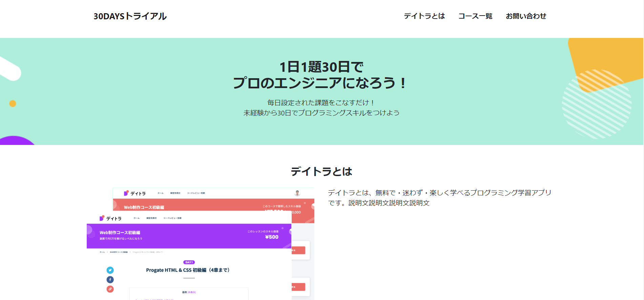Viewport: 644px width, 300px height.
Task: Click the purple DAY1 badge
Action: click(189, 262)
